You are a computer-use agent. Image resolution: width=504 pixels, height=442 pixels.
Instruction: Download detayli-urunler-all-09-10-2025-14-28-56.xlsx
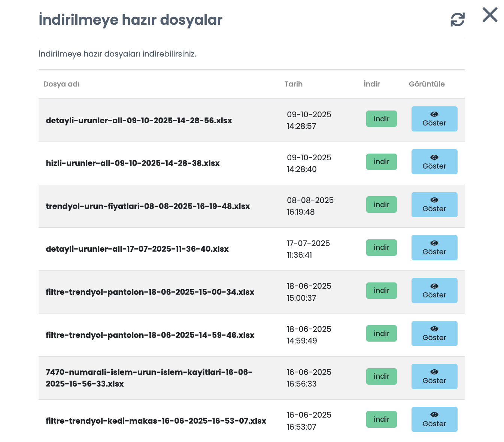pyautogui.click(x=382, y=119)
